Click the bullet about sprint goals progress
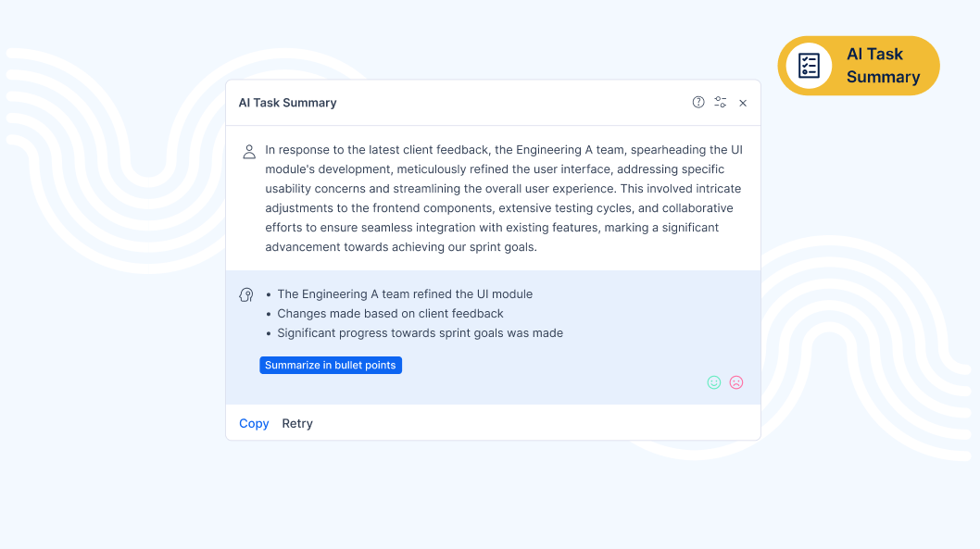Viewport: 980px width, 549px height. pyautogui.click(x=421, y=332)
